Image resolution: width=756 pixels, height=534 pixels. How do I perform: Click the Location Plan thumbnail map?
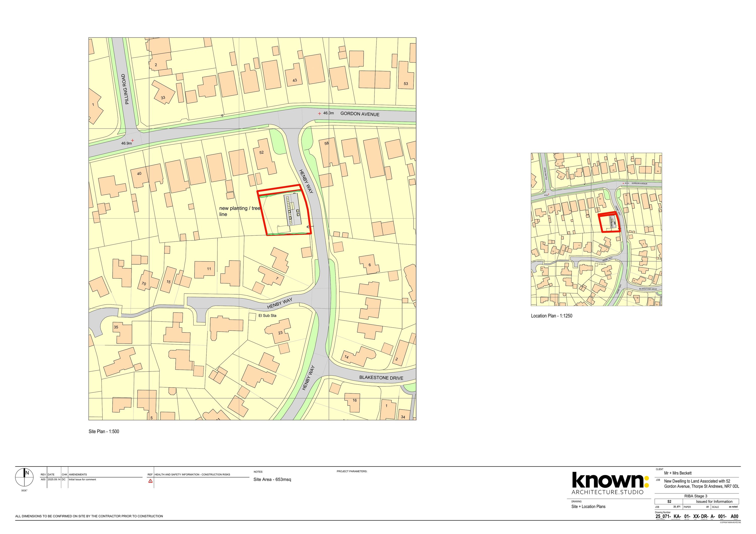point(596,230)
